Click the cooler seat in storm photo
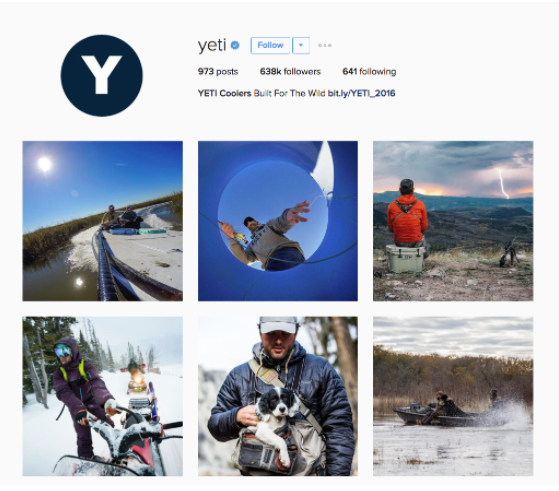The height and width of the screenshot is (491, 559). [x=405, y=259]
